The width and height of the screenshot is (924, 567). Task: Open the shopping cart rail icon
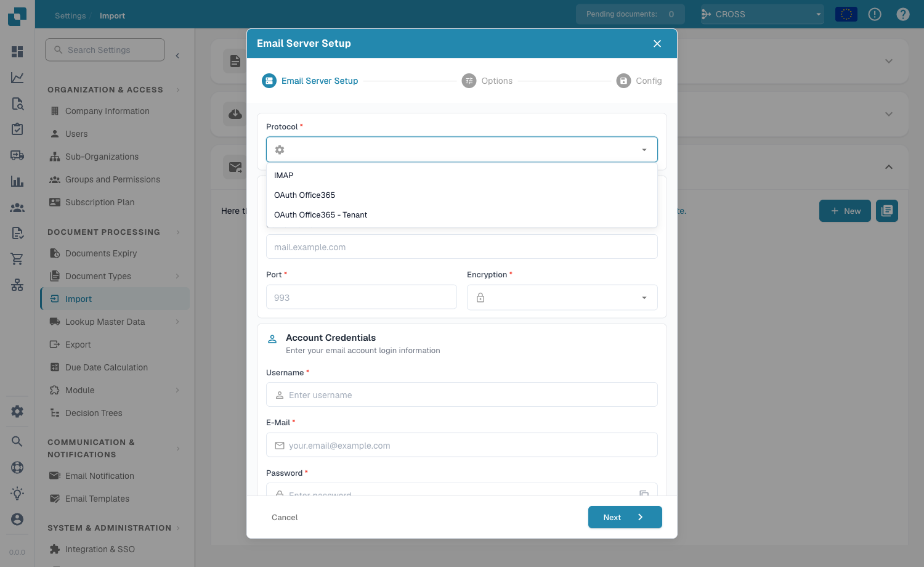pyautogui.click(x=17, y=259)
